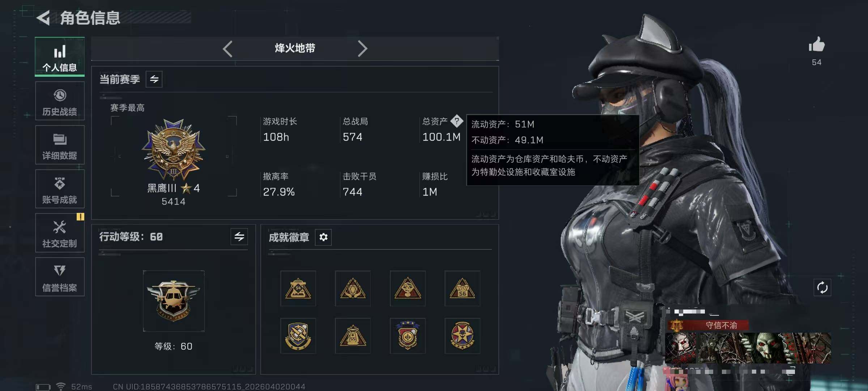Open the 信誉档案 page
The height and width of the screenshot is (391, 868).
(x=60, y=277)
